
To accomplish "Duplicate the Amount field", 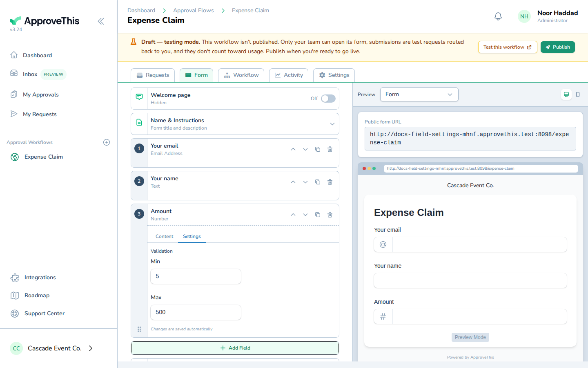I will pyautogui.click(x=318, y=215).
